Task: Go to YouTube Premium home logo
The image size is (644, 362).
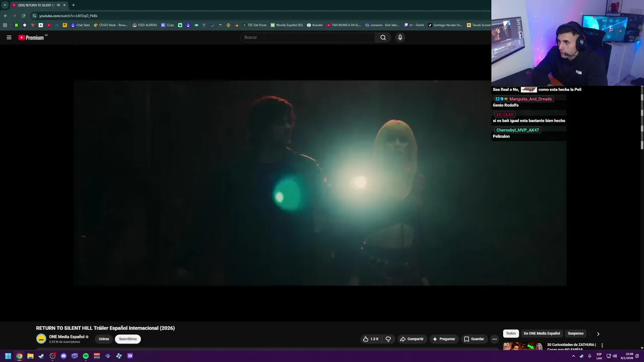Action: 31,37
